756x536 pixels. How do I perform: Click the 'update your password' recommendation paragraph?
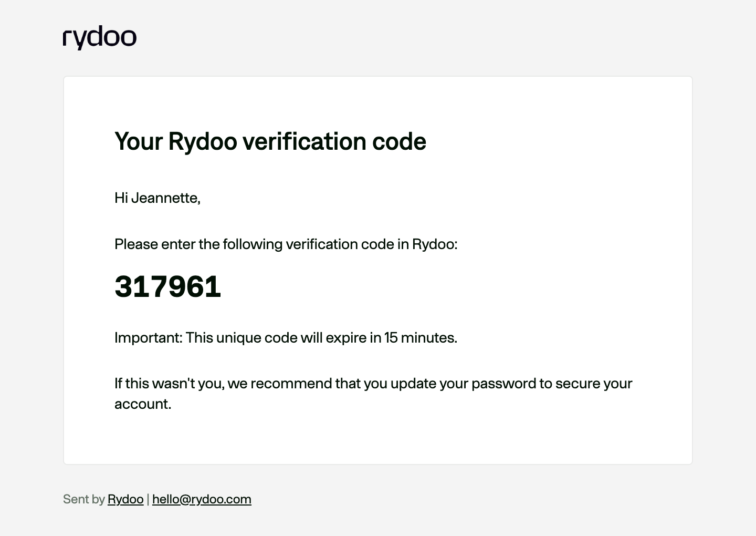[x=373, y=394]
